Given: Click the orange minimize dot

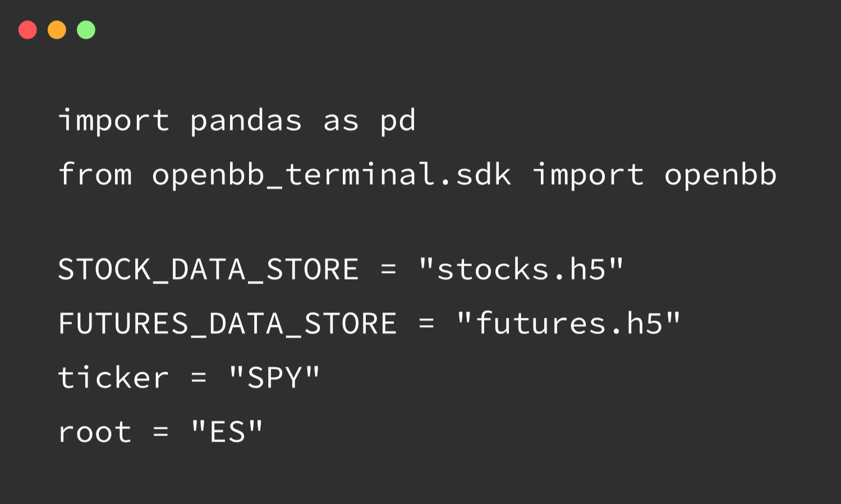Looking at the screenshot, I should [57, 30].
